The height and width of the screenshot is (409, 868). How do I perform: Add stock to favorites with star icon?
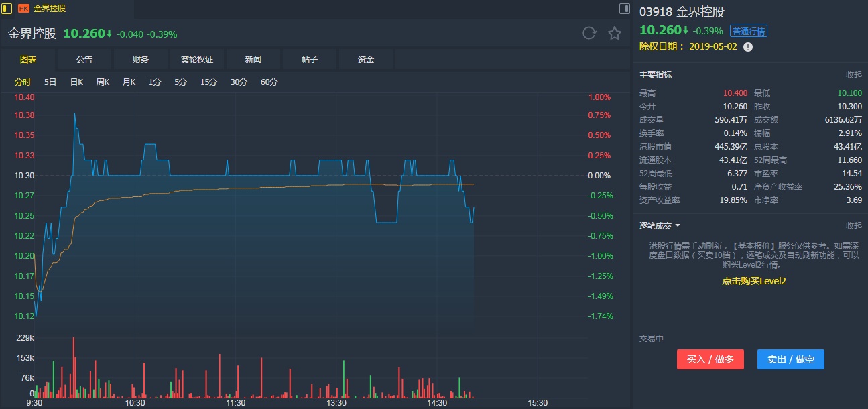pos(614,34)
